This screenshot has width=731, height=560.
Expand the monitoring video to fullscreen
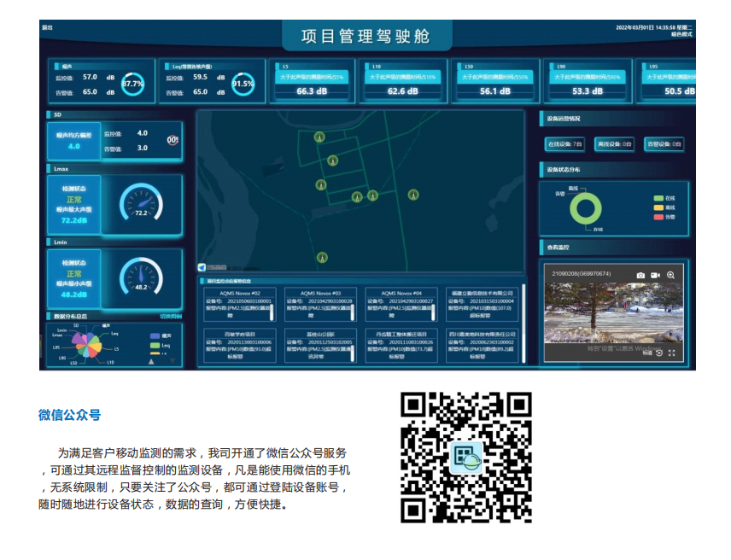tap(672, 353)
